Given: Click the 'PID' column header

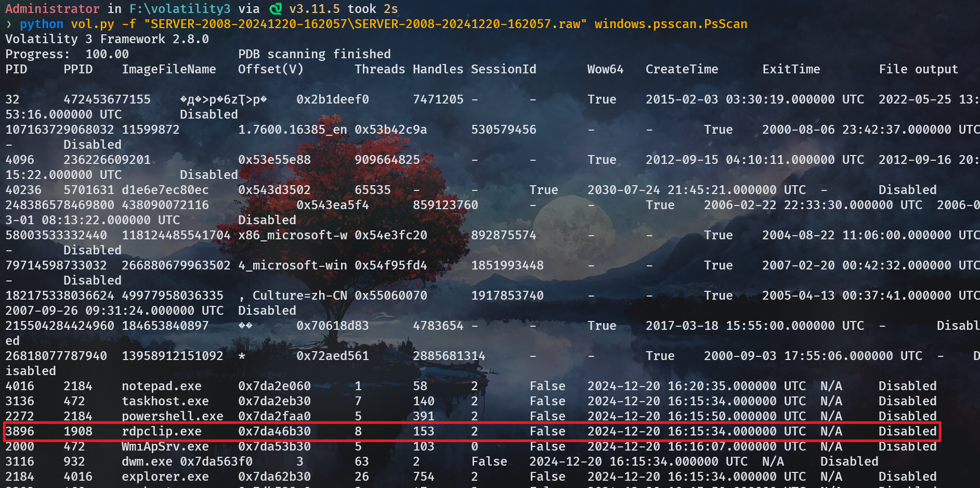Looking at the screenshot, I should point(16,69).
